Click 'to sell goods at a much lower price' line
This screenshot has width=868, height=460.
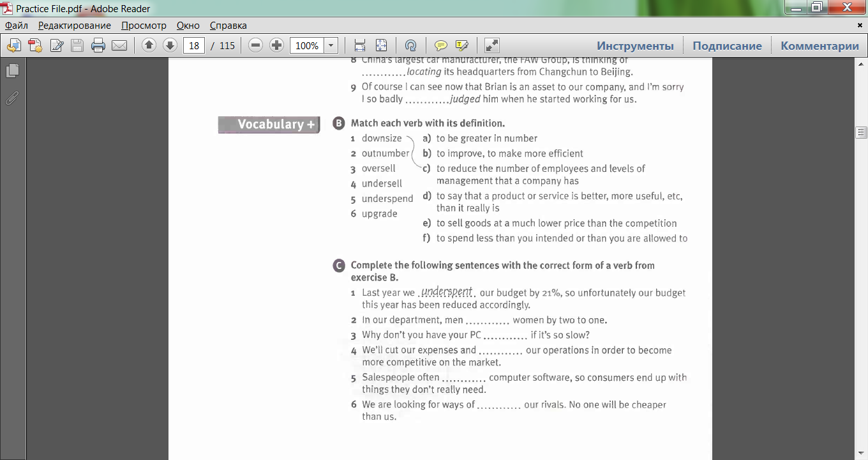point(557,223)
